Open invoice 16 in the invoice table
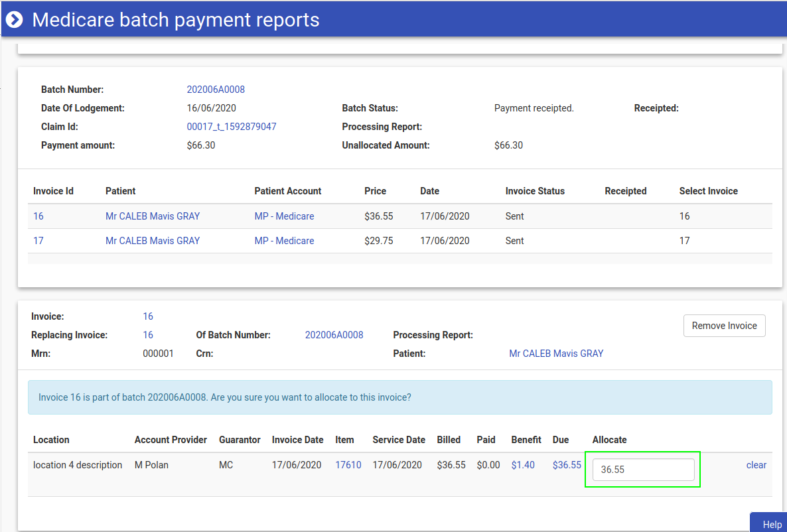This screenshot has height=532, width=787. tap(38, 216)
